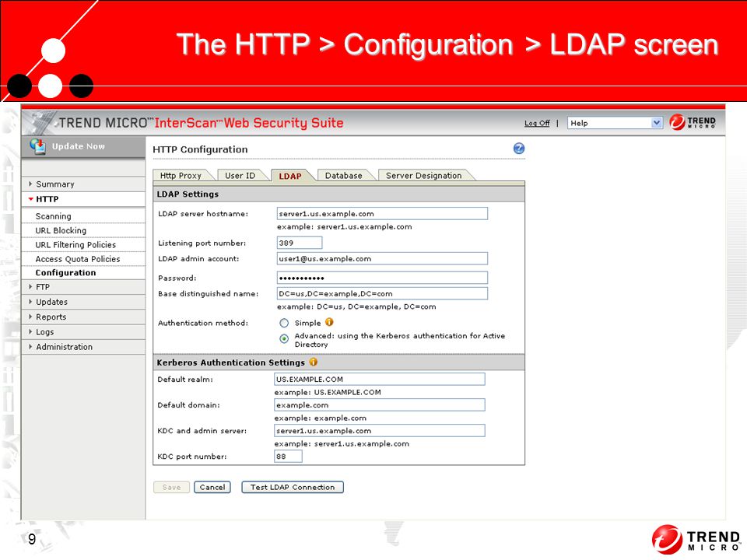Open Scanning in the HTTP submenu

click(x=54, y=216)
